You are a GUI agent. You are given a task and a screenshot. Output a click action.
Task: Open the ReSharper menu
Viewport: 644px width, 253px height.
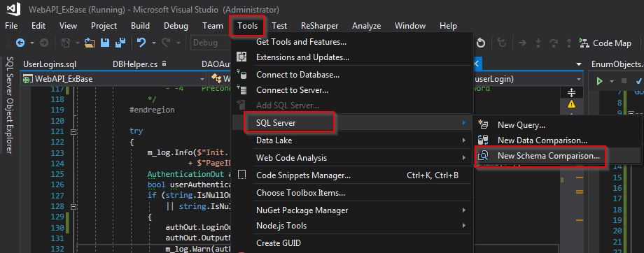tap(319, 26)
